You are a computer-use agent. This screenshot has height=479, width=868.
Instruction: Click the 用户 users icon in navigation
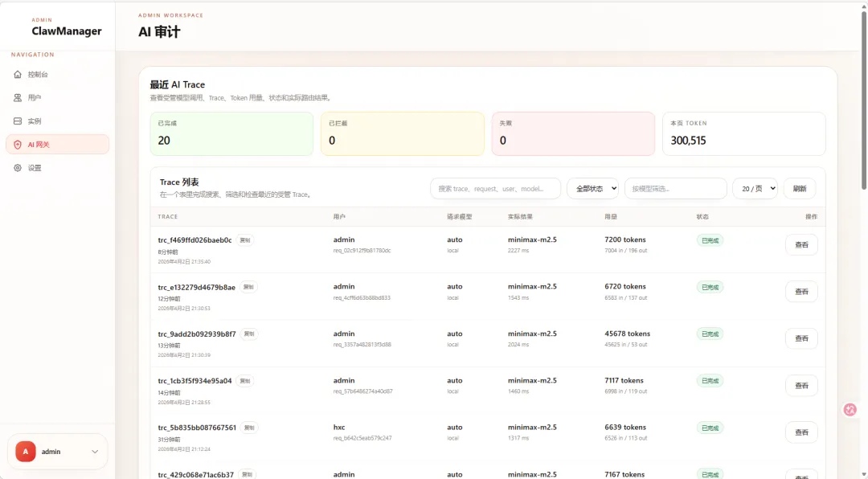tap(18, 98)
